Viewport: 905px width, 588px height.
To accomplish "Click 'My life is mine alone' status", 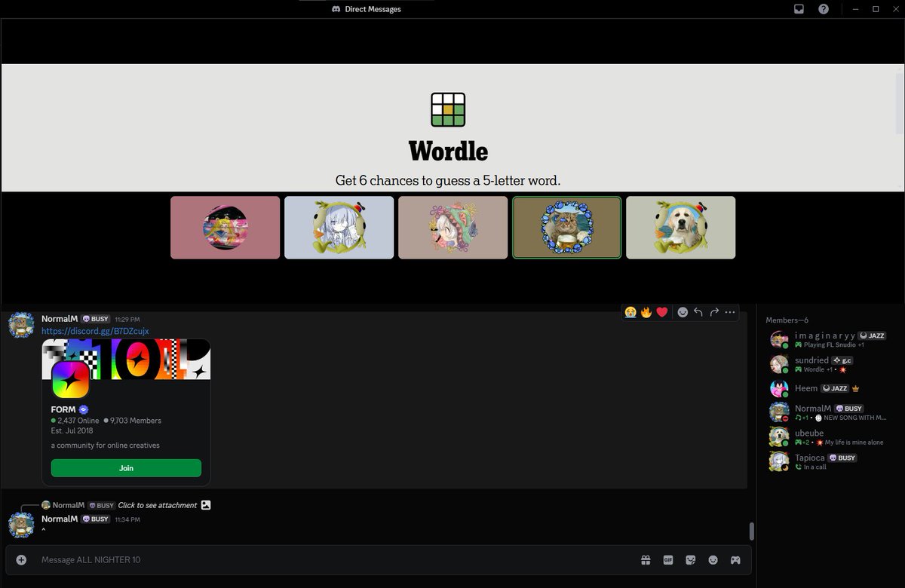I will point(854,443).
